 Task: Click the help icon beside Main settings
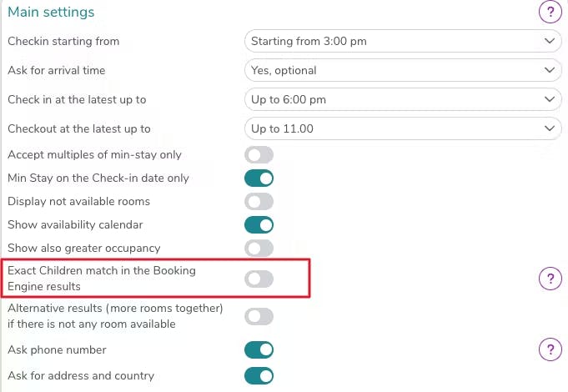point(549,12)
